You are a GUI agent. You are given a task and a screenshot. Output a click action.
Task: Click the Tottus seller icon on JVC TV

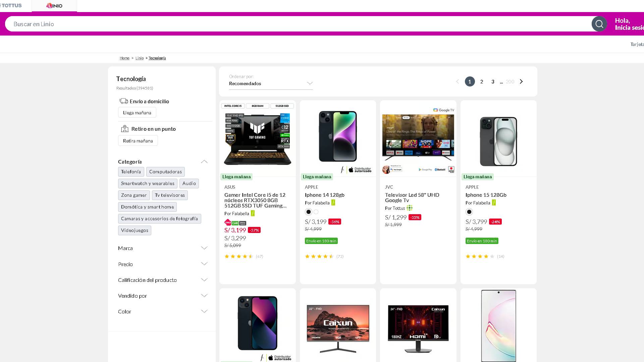pyautogui.click(x=410, y=208)
